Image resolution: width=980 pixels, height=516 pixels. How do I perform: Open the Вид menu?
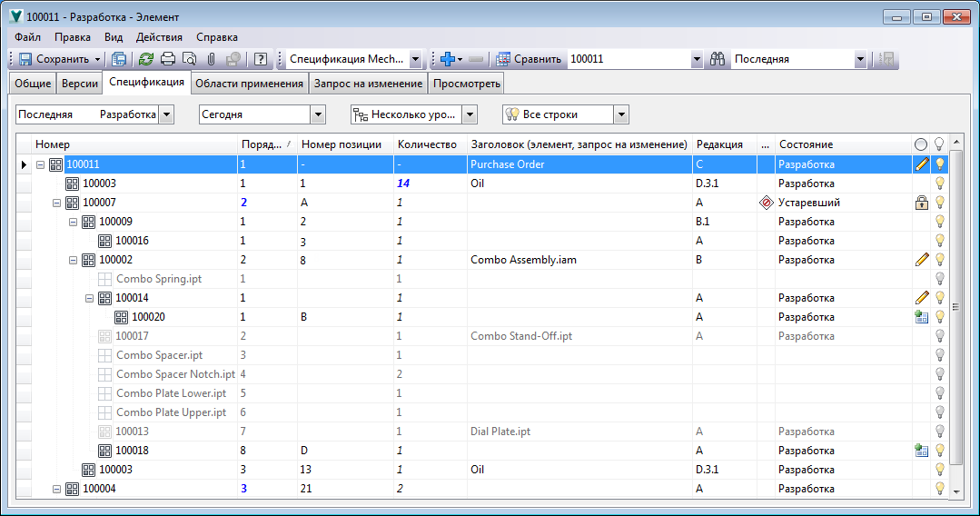(x=114, y=37)
